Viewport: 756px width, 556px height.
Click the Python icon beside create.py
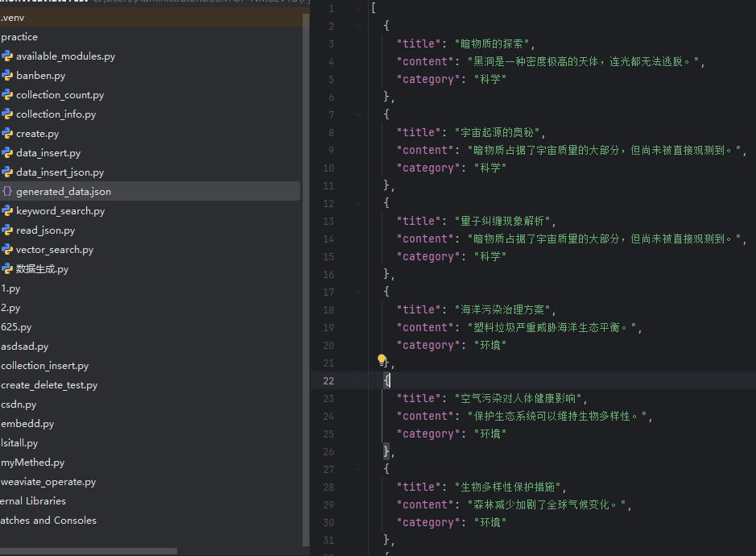7,134
